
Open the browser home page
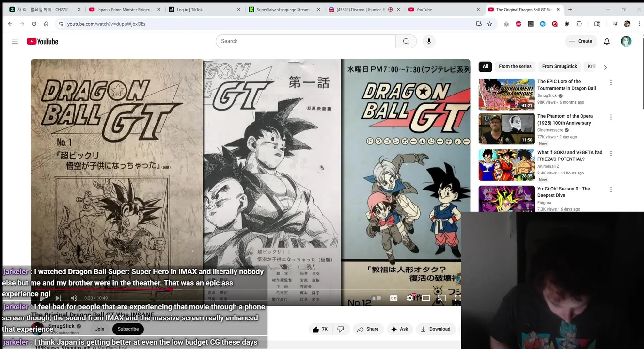click(x=46, y=24)
